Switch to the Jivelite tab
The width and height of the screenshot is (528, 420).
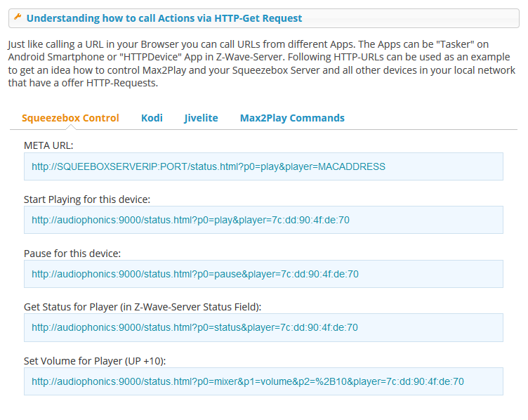201,118
